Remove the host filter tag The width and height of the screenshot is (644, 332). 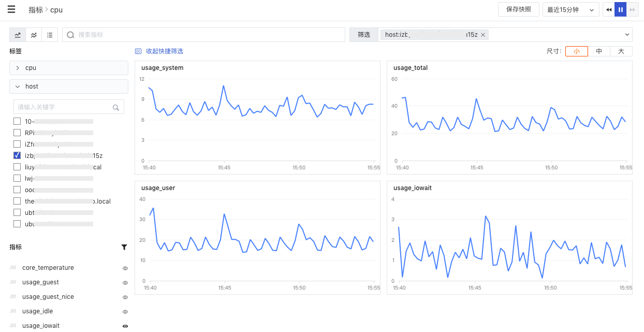(483, 35)
